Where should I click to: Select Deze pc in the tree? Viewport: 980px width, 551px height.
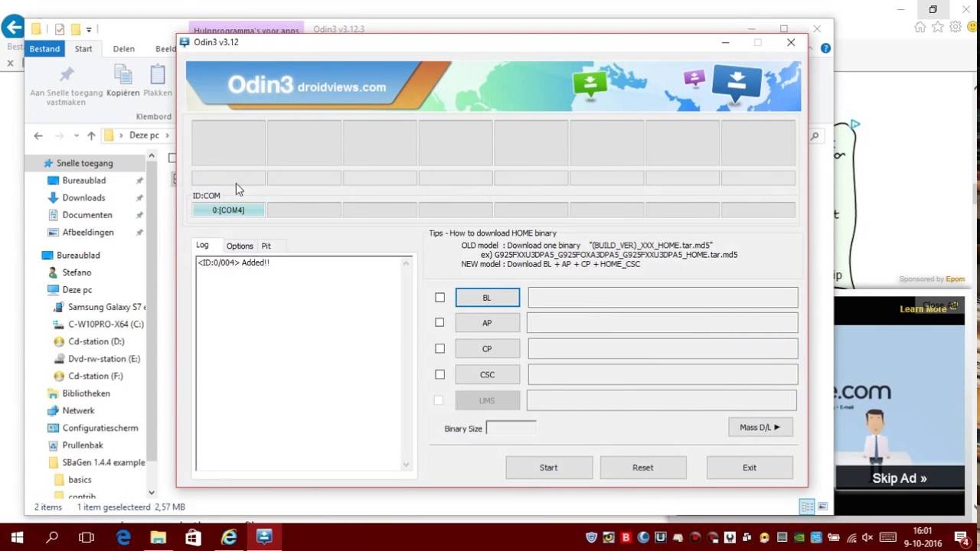(x=77, y=290)
